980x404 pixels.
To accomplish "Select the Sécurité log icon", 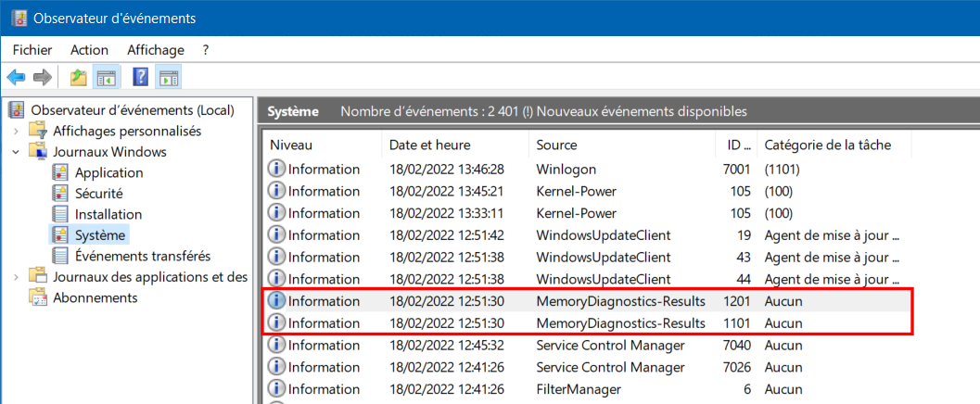I will coord(60,194).
